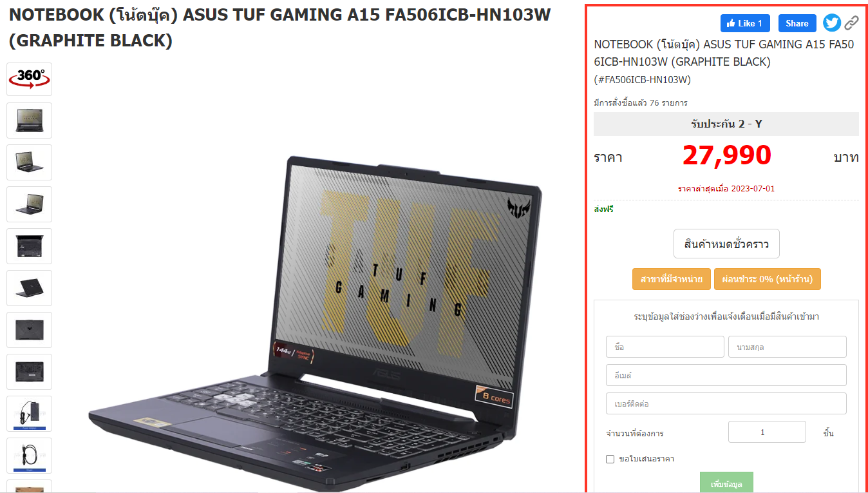868x493 pixels.
Task: Select the front-view laptop thumbnail
Action: tap(29, 121)
